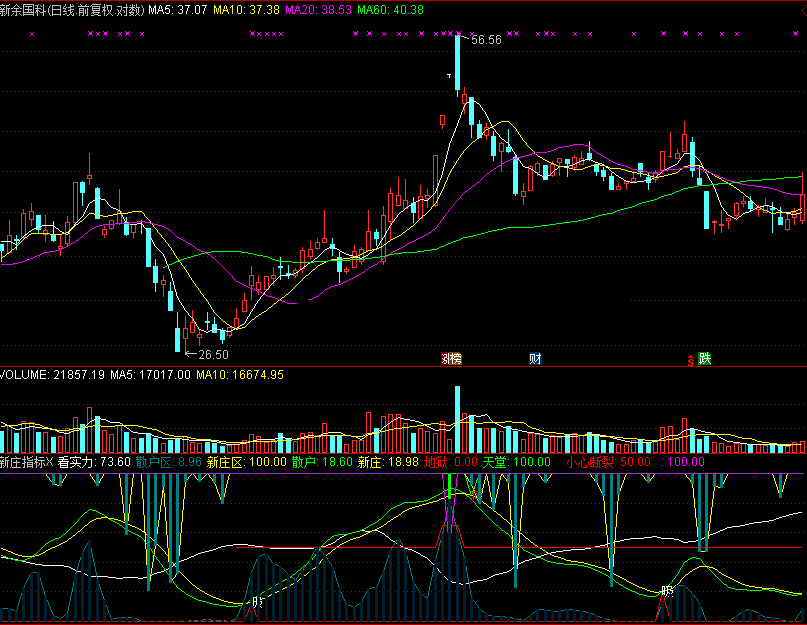
Task: Click the tall cyan candle at the 56.56 peak
Action: click(x=458, y=64)
